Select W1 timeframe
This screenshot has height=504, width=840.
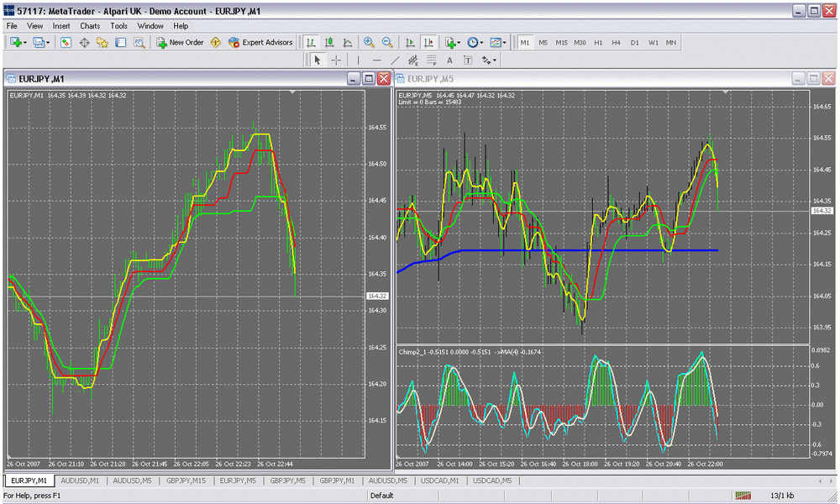[653, 42]
